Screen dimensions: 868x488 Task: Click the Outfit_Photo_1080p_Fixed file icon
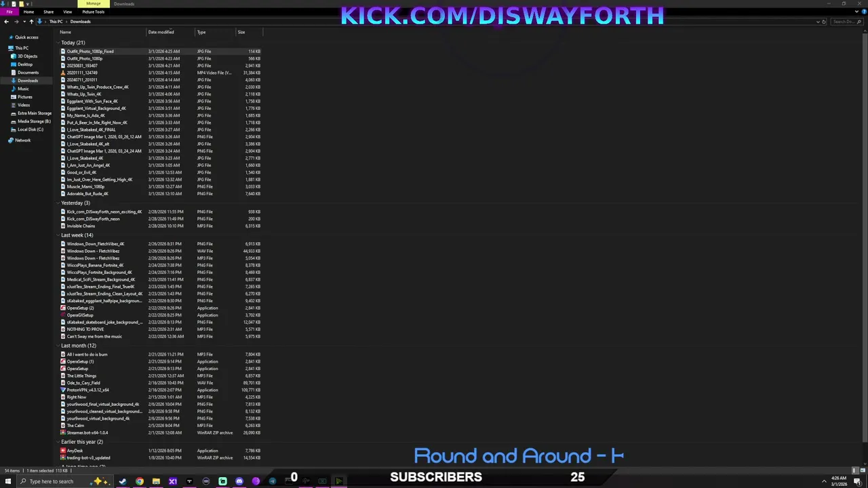pyautogui.click(x=63, y=52)
